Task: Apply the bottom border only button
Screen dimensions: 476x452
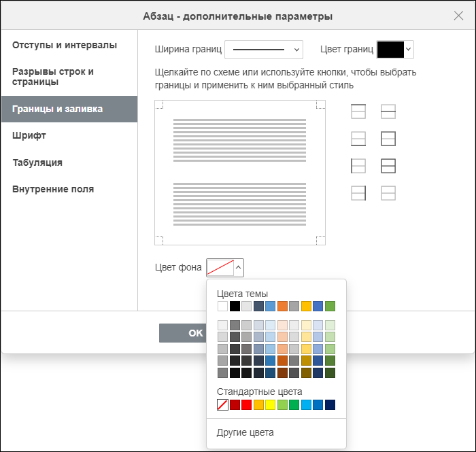Action: 358,139
